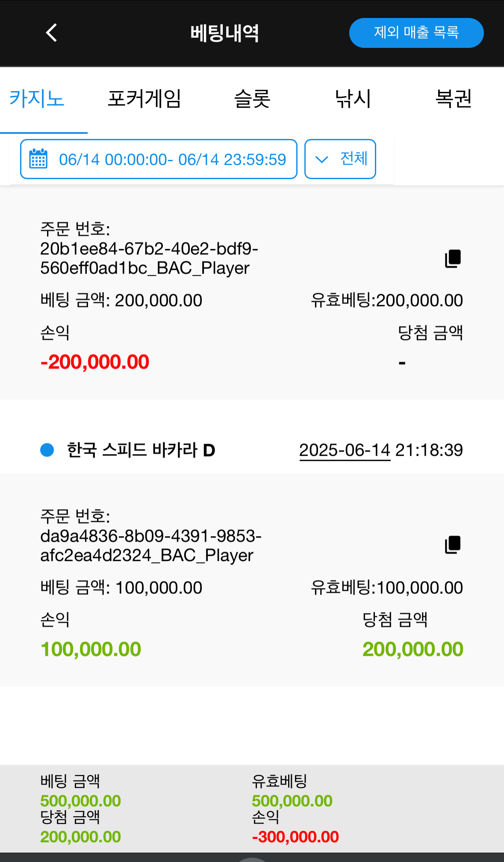Open the 슬롯 tab
Image resolution: width=504 pixels, height=862 pixels.
(252, 99)
